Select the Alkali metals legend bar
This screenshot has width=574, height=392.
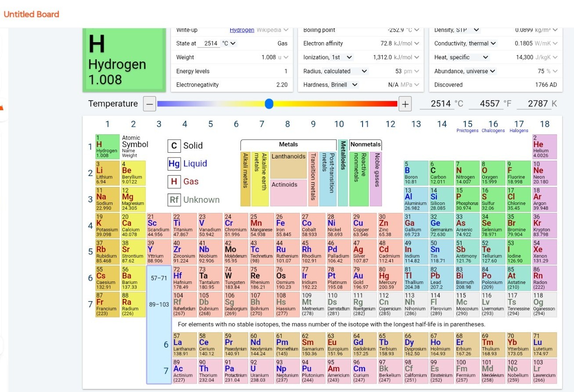point(245,179)
